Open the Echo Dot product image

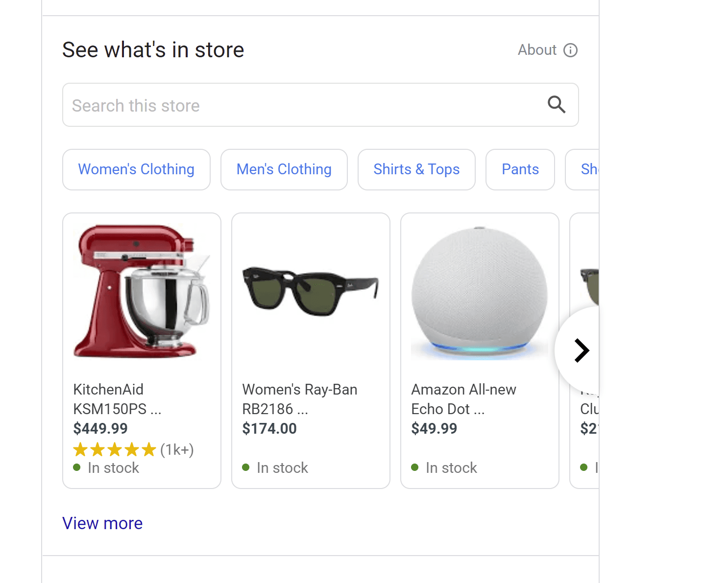point(480,293)
